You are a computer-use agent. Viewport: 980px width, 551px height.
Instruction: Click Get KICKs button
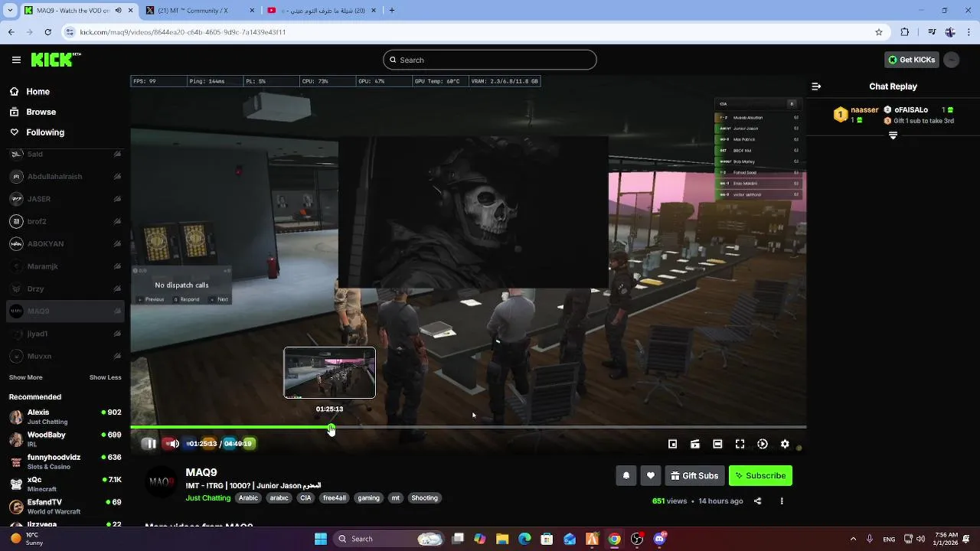click(911, 60)
